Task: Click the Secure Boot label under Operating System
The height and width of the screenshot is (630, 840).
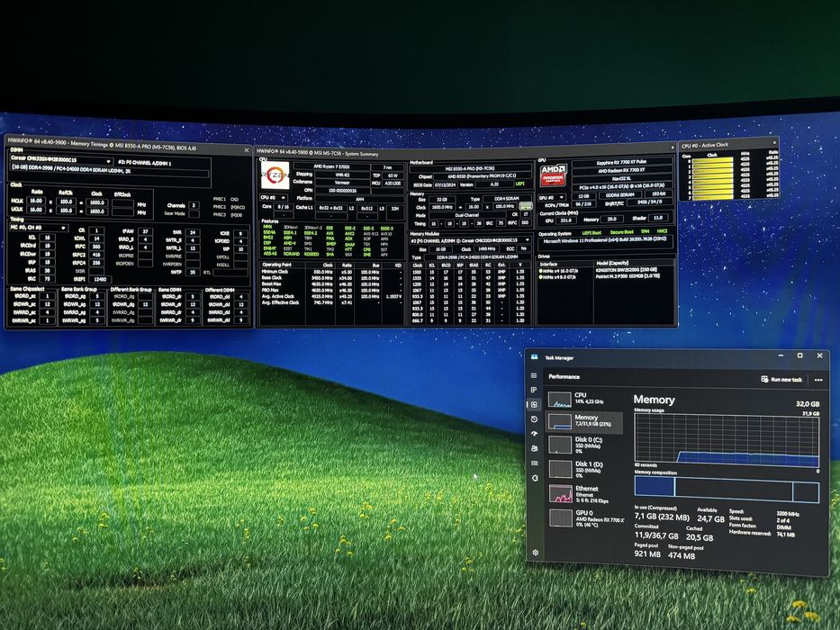Action: 621,232
